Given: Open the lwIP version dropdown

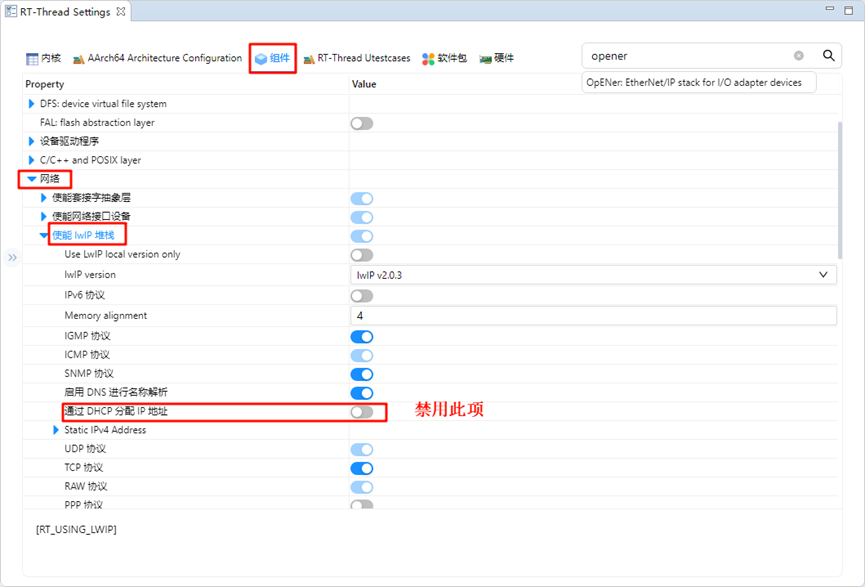Looking at the screenshot, I should pyautogui.click(x=594, y=275).
